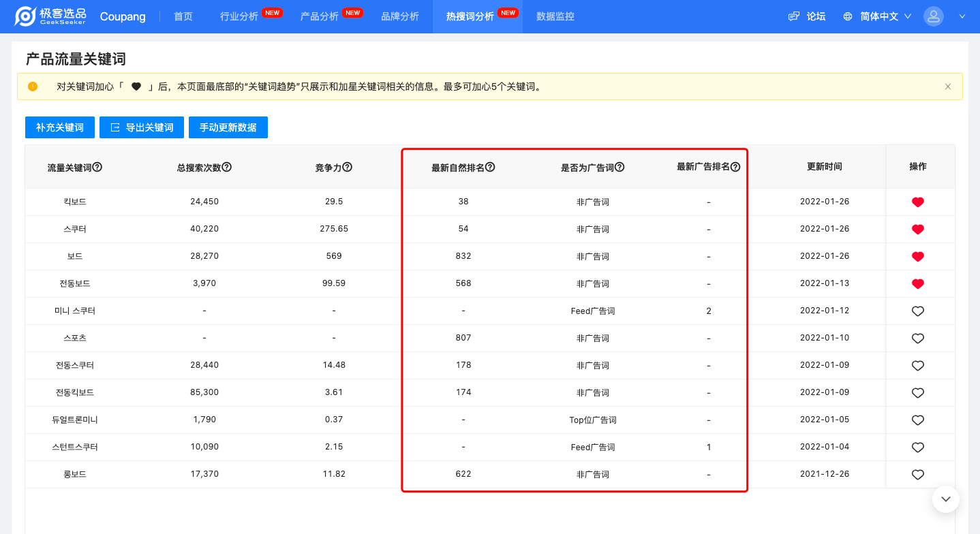Click update date 2022-01-13
Viewport: 980px width, 534px height.
[x=825, y=284]
